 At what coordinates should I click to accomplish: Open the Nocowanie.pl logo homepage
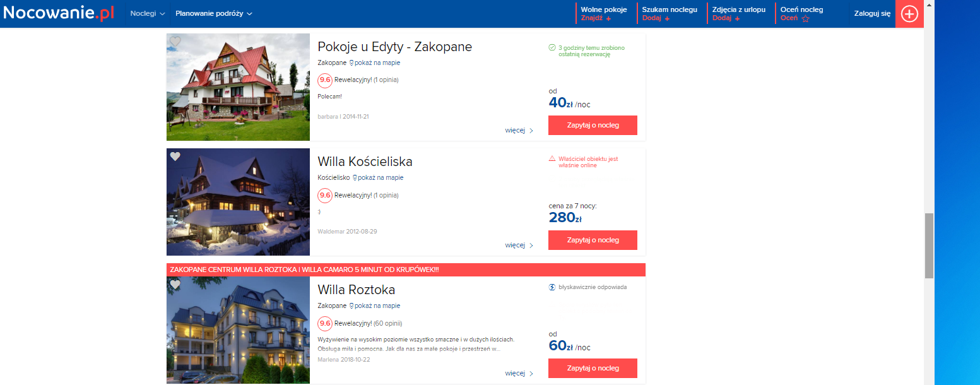[x=59, y=13]
